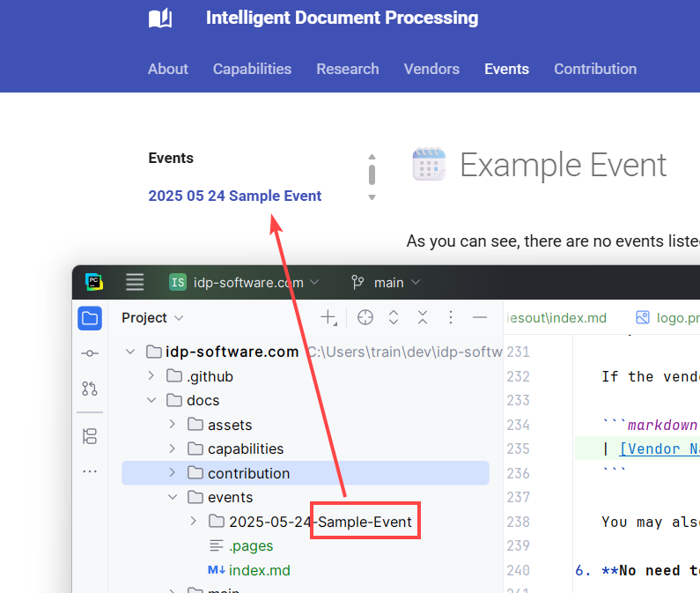Screen dimensions: 700x593
Task: Click the calendar icon beside Example Event
Action: (429, 164)
